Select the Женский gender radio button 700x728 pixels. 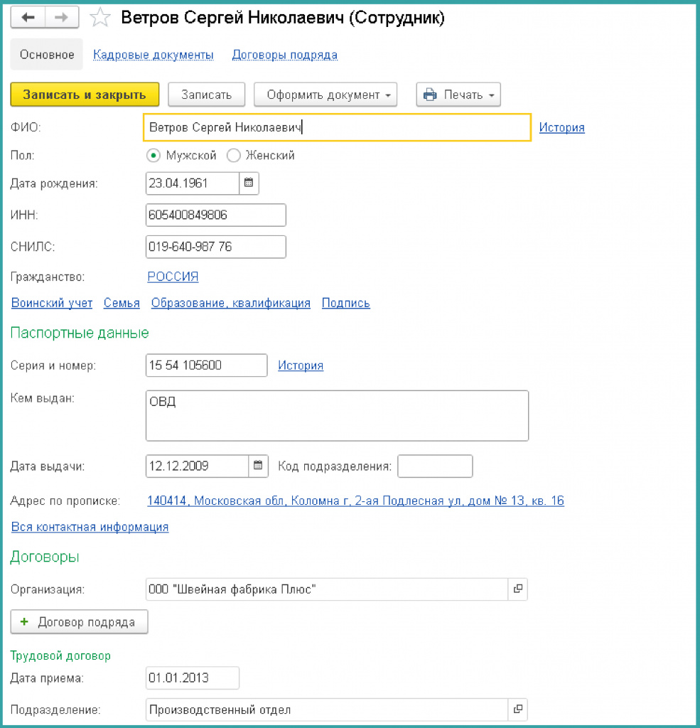[x=234, y=155]
